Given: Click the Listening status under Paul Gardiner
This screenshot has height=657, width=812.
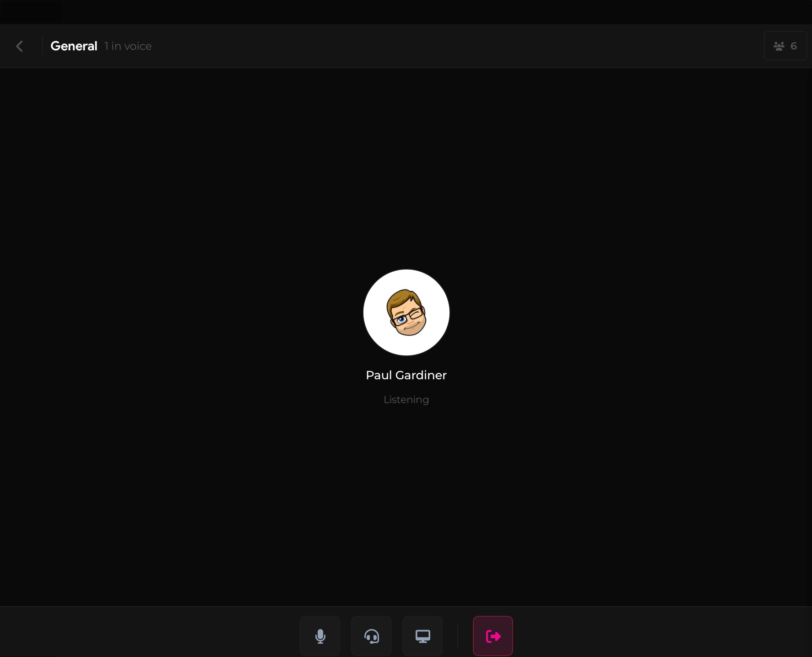Looking at the screenshot, I should (x=406, y=400).
